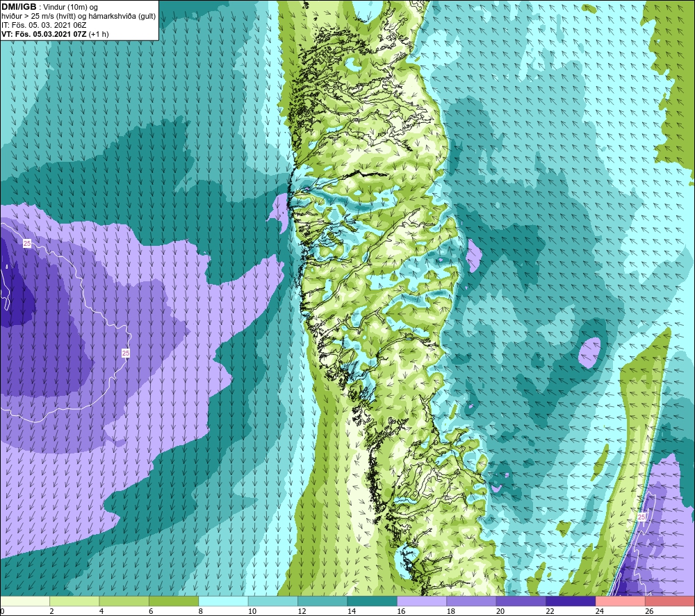
Task: Click the '22' value on the wind scale
Action: click(x=550, y=611)
